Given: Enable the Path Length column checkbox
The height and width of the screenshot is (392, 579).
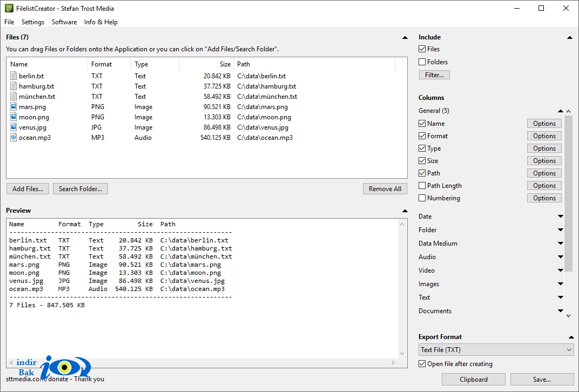Looking at the screenshot, I should 422,185.
